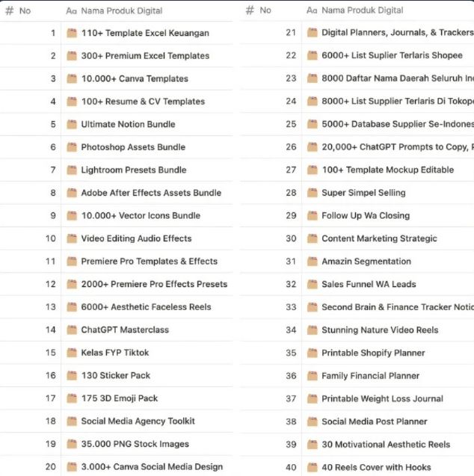Open the Social Media Agency Toolkit item

tap(138, 421)
